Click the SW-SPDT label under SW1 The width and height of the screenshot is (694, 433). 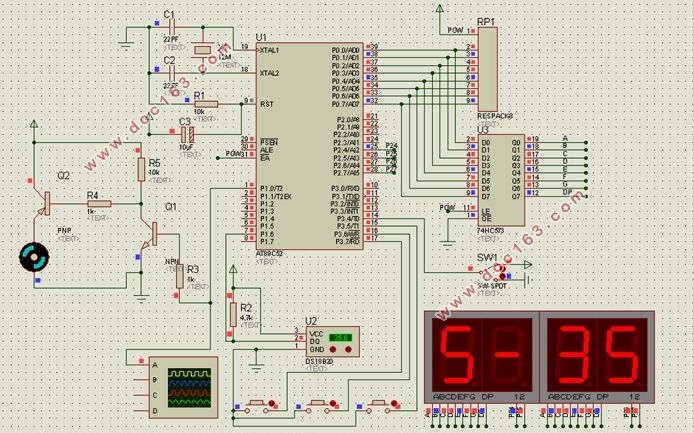(492, 286)
